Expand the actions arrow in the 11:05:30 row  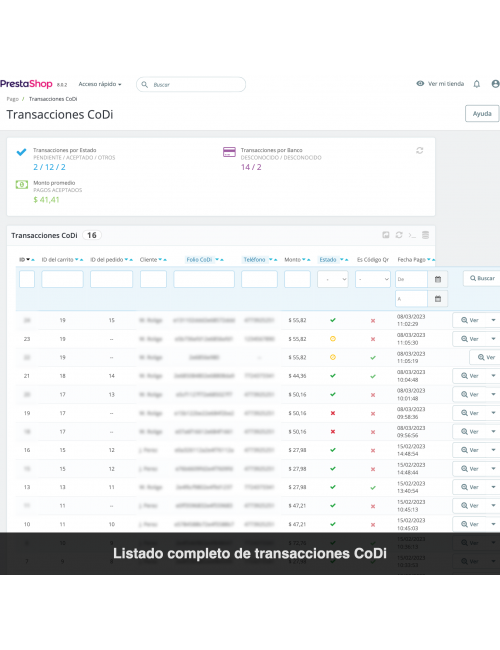coord(493,339)
